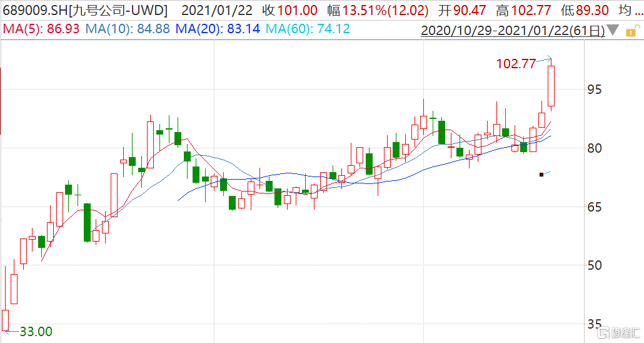Select the MA(10): 84.88 indicator label
Image resolution: width=644 pixels, height=343 pixels.
tap(128, 29)
